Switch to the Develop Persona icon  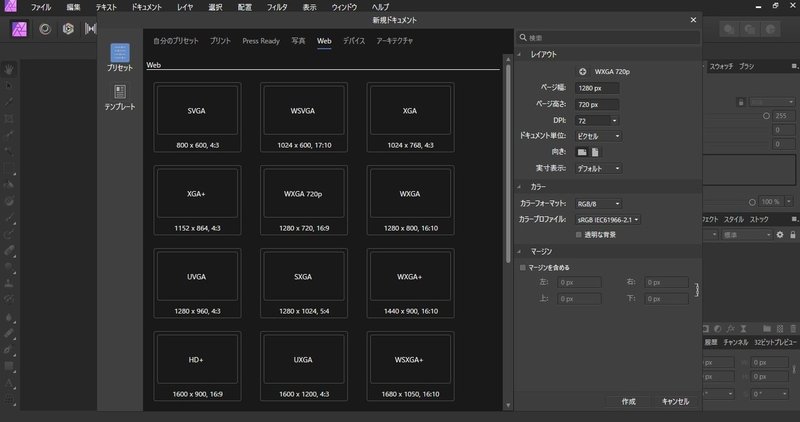click(x=68, y=29)
